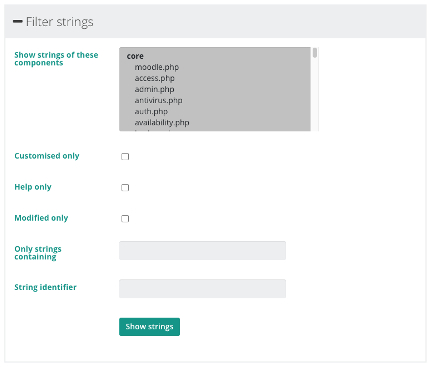
Task: Tick the Help only checkbox
Action: tap(125, 187)
